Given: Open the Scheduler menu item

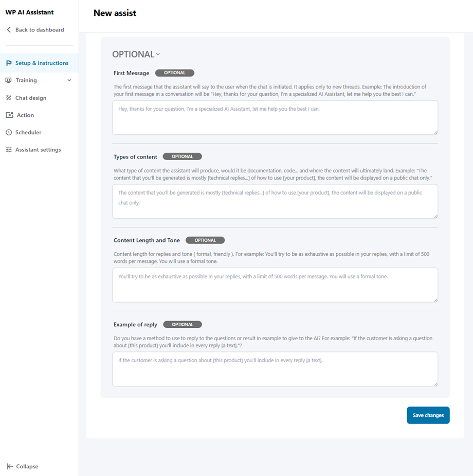Looking at the screenshot, I should point(28,132).
